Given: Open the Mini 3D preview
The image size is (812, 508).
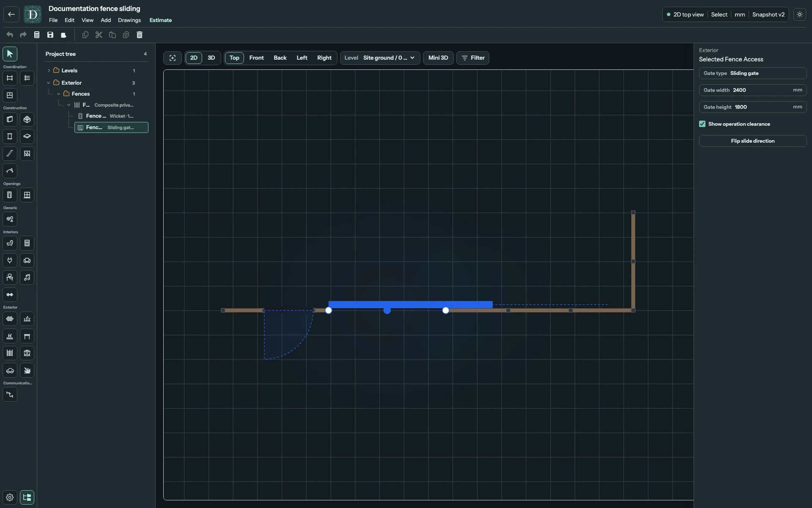Looking at the screenshot, I should coord(438,58).
